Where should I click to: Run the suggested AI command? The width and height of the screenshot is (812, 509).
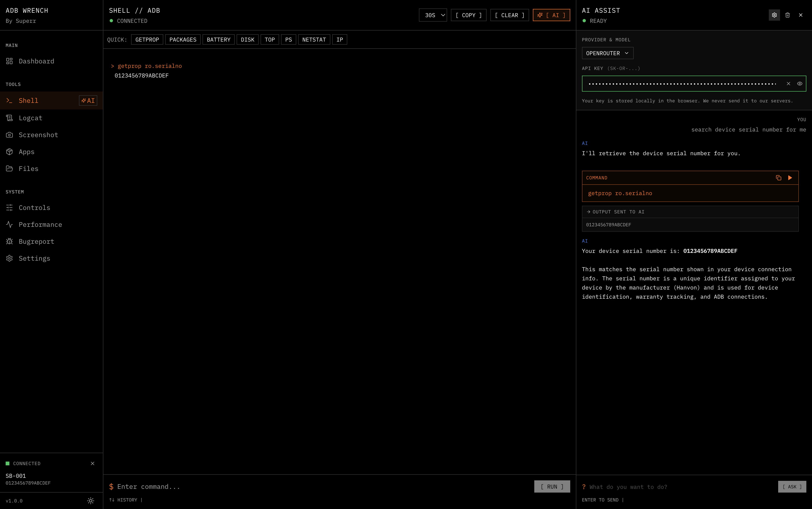(790, 178)
